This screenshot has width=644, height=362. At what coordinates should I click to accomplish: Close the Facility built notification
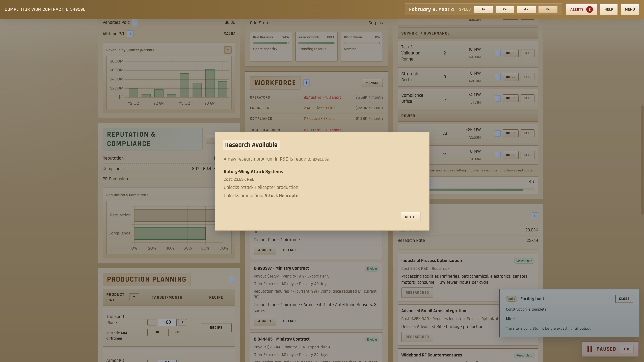[x=624, y=298]
